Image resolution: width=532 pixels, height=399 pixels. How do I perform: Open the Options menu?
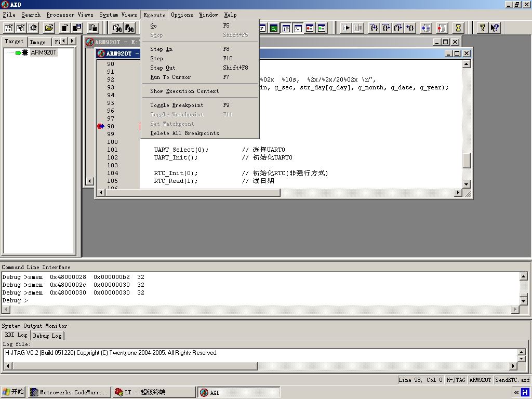click(x=182, y=15)
